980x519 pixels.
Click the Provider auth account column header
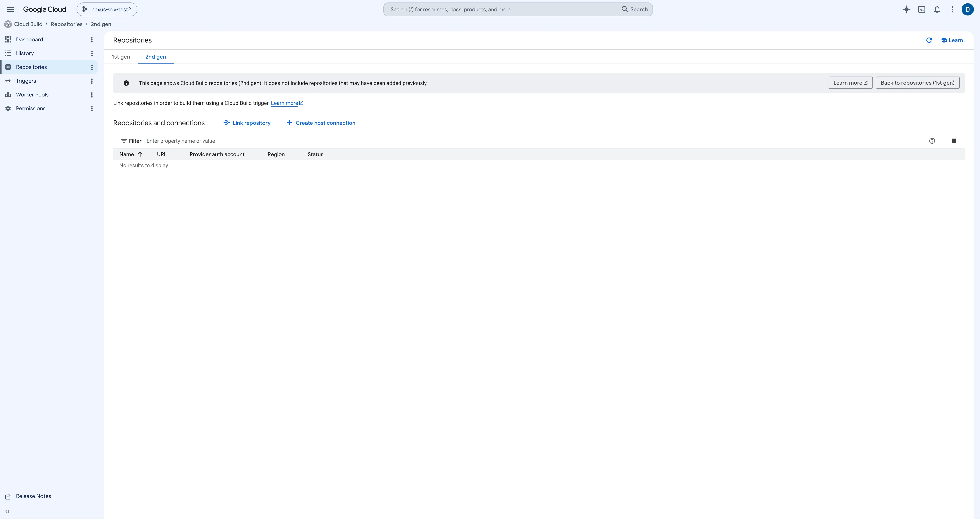pos(217,154)
